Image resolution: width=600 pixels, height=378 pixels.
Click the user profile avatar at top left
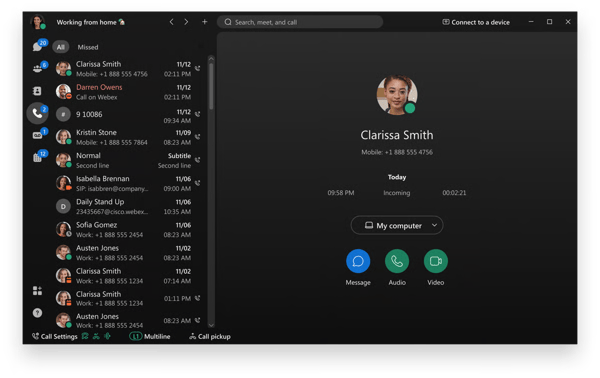[x=38, y=22]
